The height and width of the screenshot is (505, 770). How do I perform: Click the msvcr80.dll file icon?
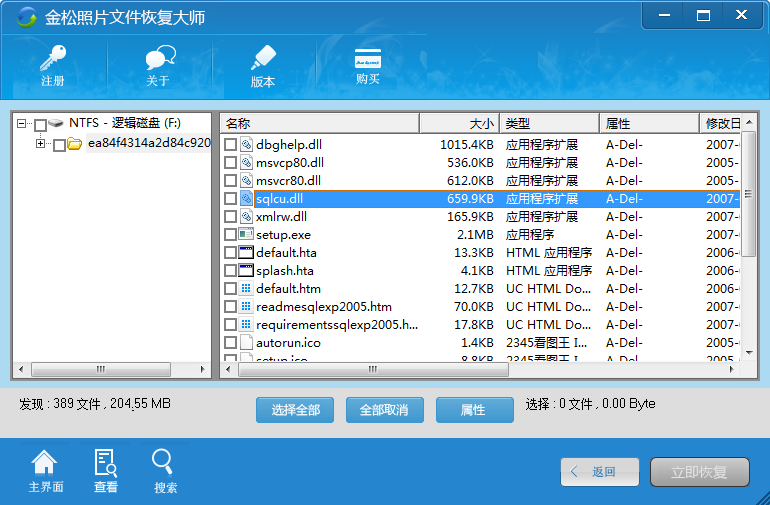tap(247, 180)
